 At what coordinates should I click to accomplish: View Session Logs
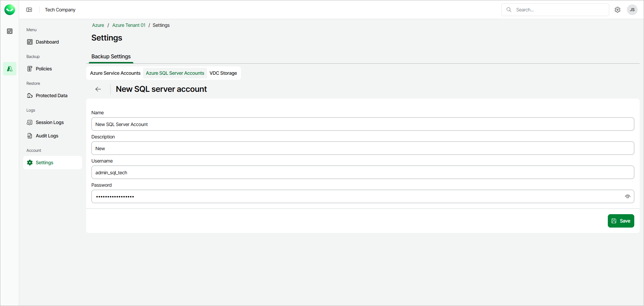50,122
